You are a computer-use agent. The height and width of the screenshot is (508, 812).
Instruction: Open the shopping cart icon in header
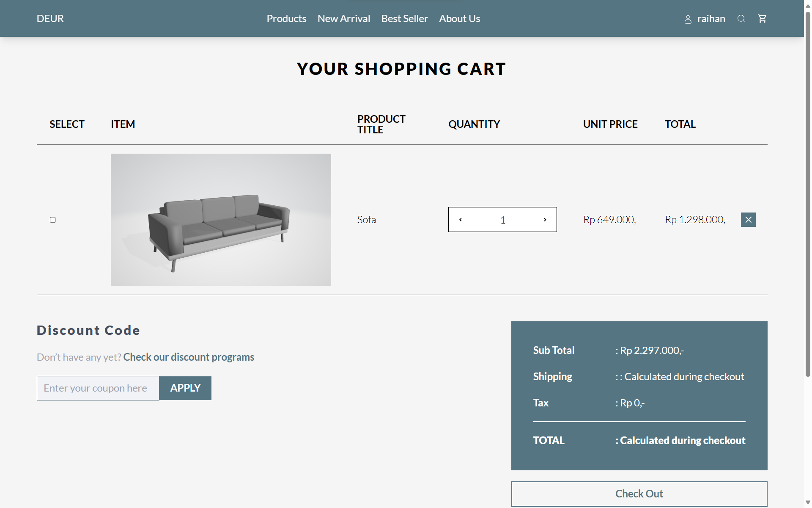click(762, 19)
